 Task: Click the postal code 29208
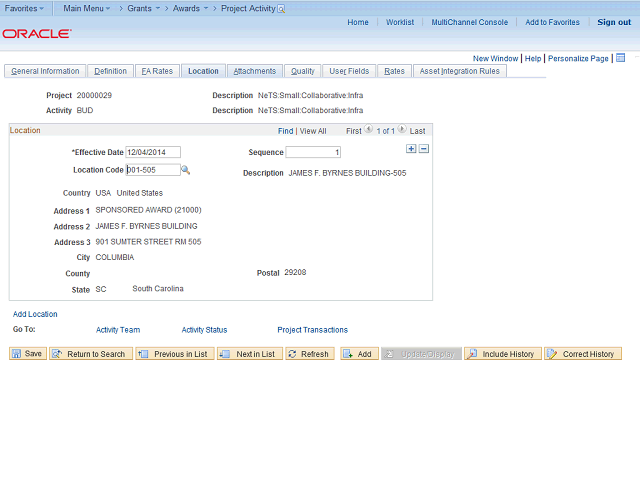[295, 272]
